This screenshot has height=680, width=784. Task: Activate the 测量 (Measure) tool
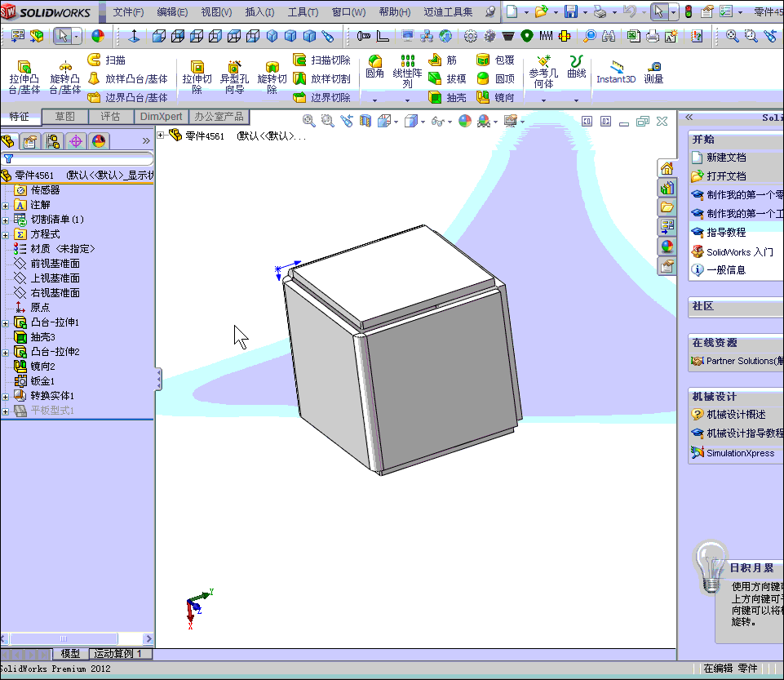tap(653, 72)
